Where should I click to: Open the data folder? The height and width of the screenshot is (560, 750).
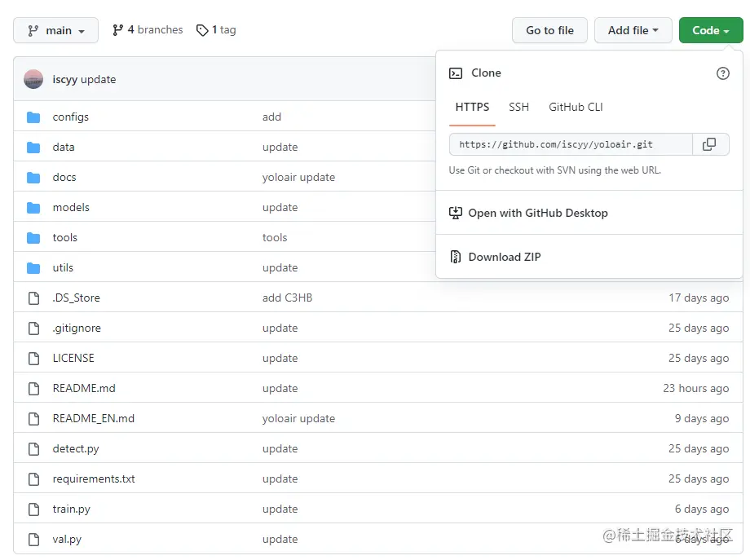pyautogui.click(x=63, y=148)
